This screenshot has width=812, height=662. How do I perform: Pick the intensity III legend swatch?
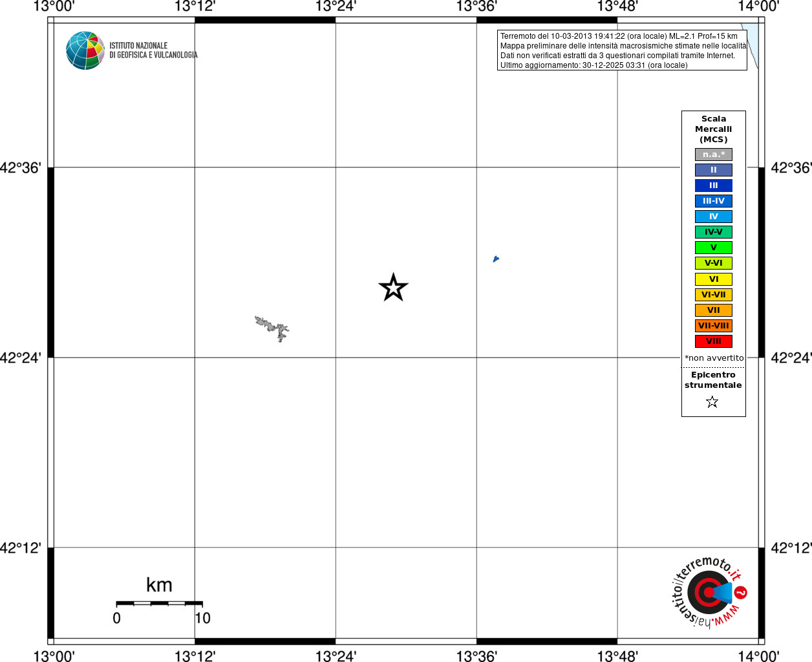[x=714, y=186]
